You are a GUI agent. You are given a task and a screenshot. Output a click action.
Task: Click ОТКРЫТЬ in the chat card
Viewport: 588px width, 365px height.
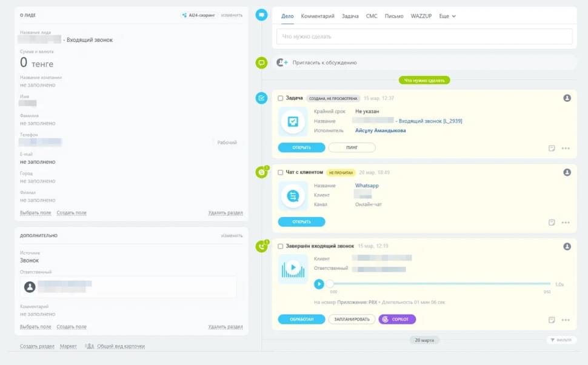pos(301,222)
